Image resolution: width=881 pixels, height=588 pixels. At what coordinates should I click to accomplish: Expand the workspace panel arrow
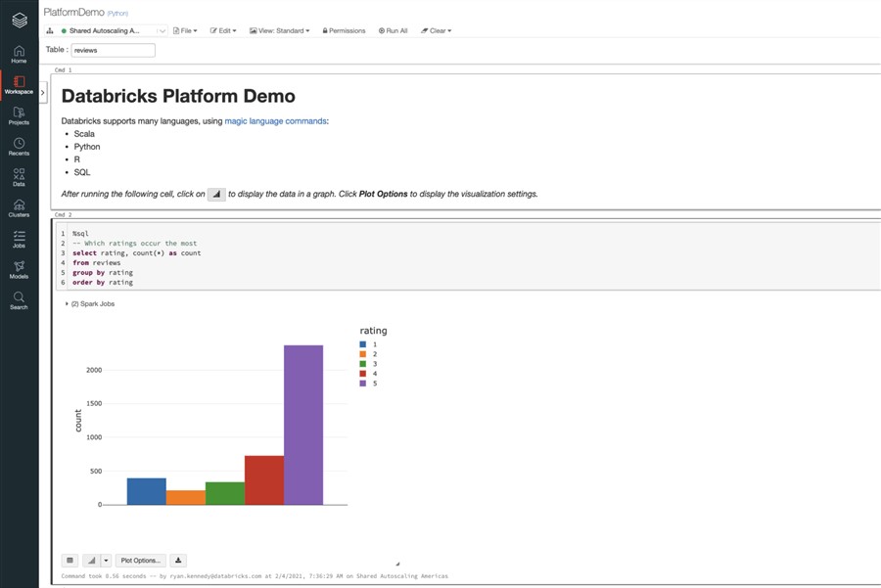pyautogui.click(x=43, y=93)
